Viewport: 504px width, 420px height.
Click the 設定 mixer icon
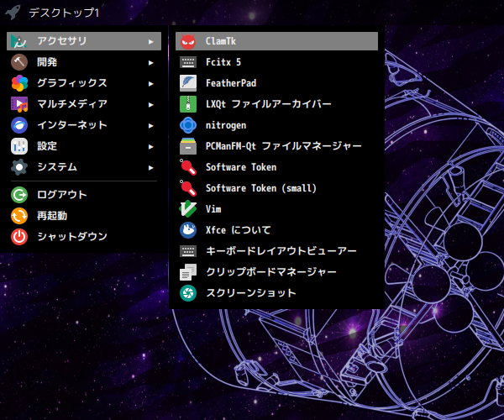click(19, 146)
